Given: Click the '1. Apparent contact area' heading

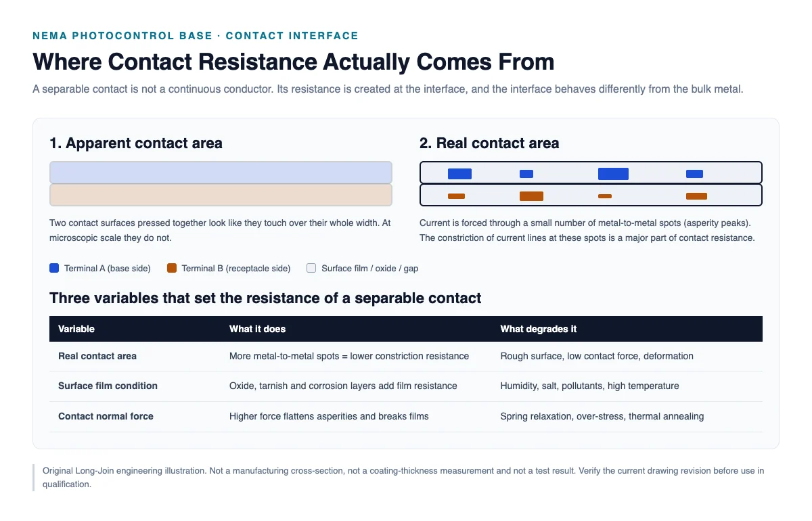Looking at the screenshot, I should 136,143.
